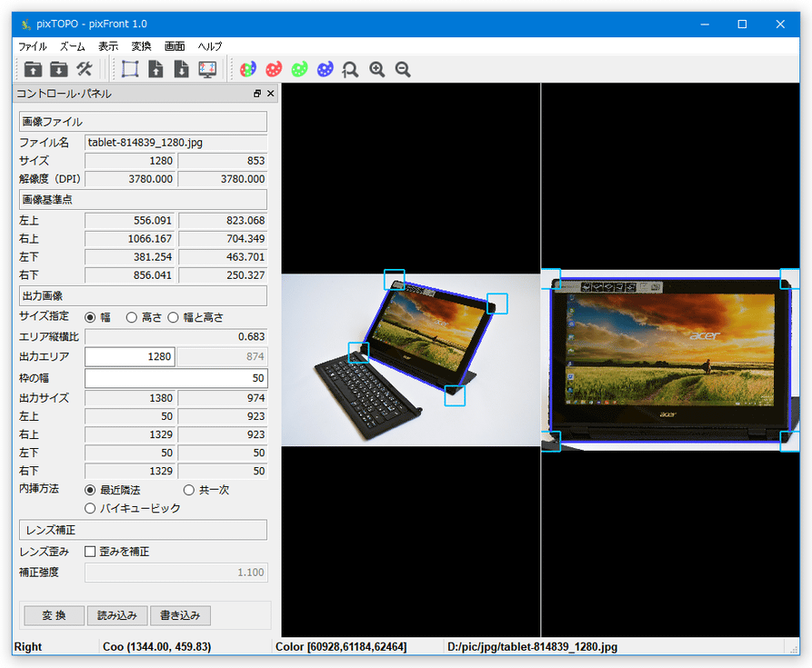
Task: Show the red palette channel
Action: click(x=274, y=69)
